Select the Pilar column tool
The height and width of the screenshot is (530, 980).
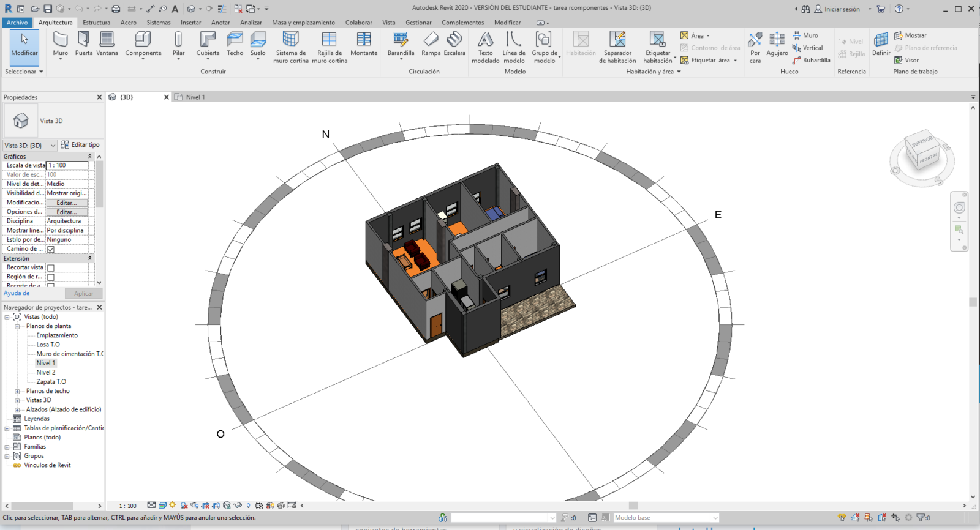tap(178, 44)
